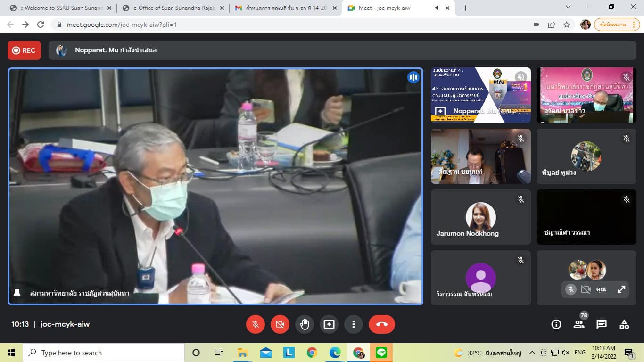
Task: Open the chat messages panel
Action: tap(602, 324)
